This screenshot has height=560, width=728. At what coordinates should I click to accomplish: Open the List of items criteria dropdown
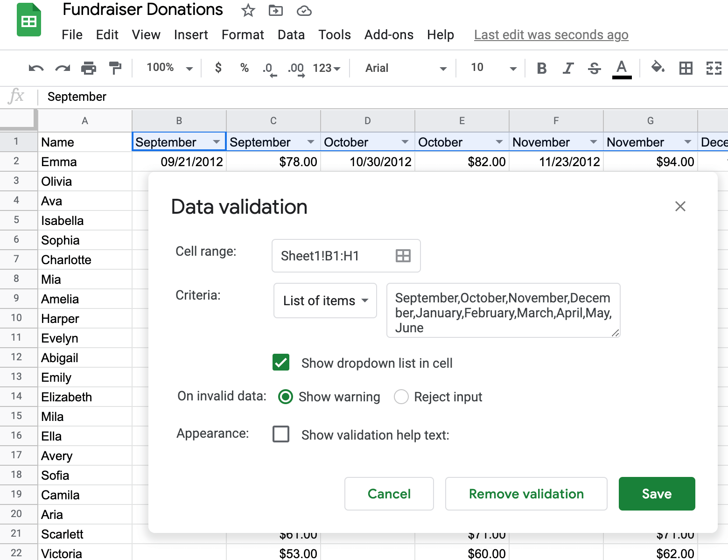(325, 301)
